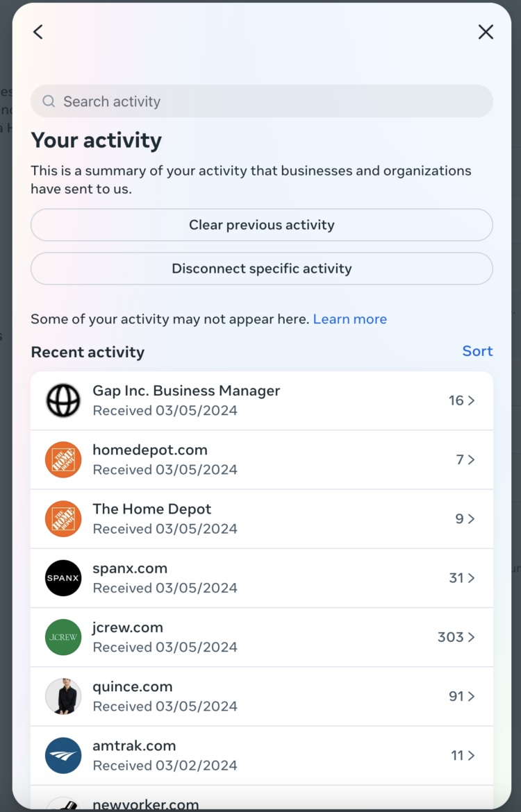Expand jcrew.com activity chevron showing 303

tap(472, 637)
